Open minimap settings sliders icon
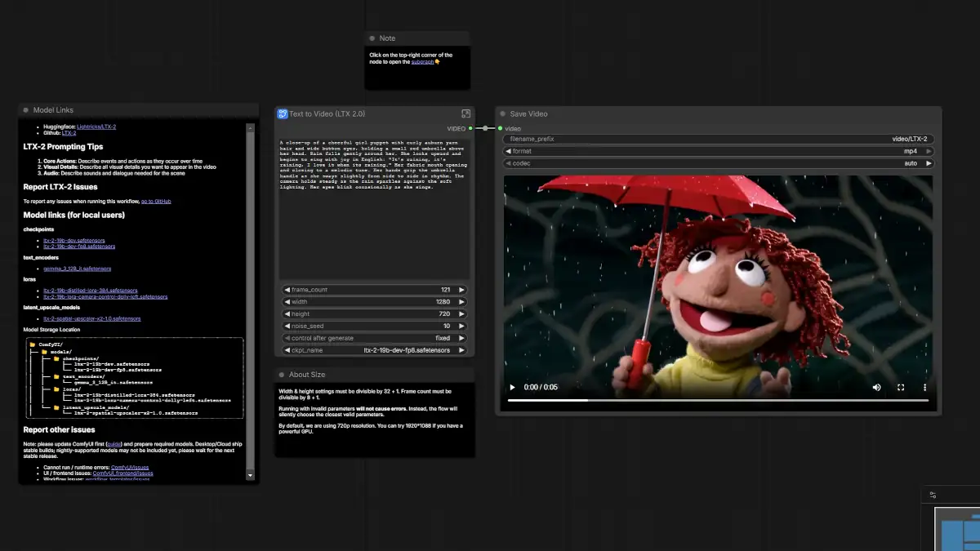 933,495
